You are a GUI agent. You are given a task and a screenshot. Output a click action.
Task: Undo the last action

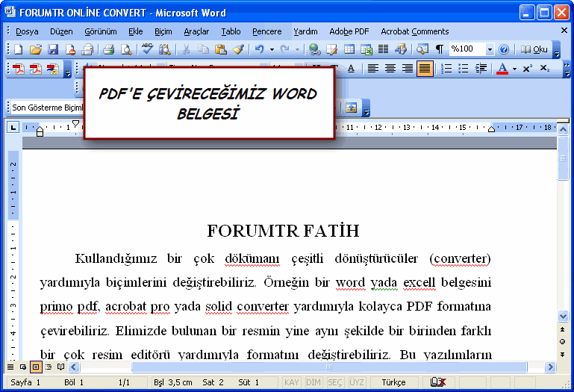point(259,49)
